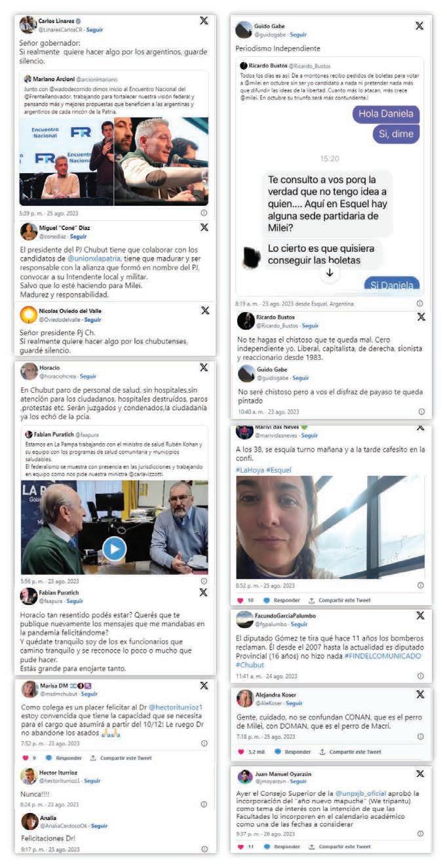Click reply bubble icon on Juan Manuel Oyarzún tweet
Viewport: 447px width, 868px height.
pyautogui.click(x=267, y=846)
